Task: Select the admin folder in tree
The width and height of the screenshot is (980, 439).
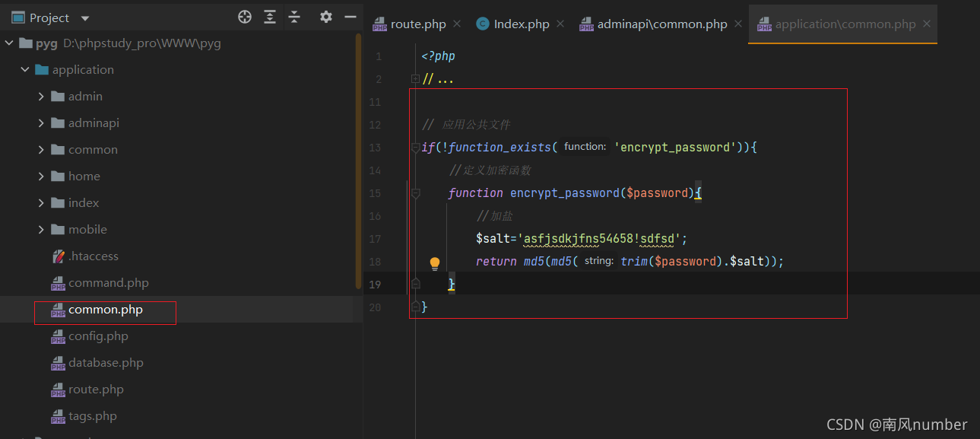Action: point(85,97)
